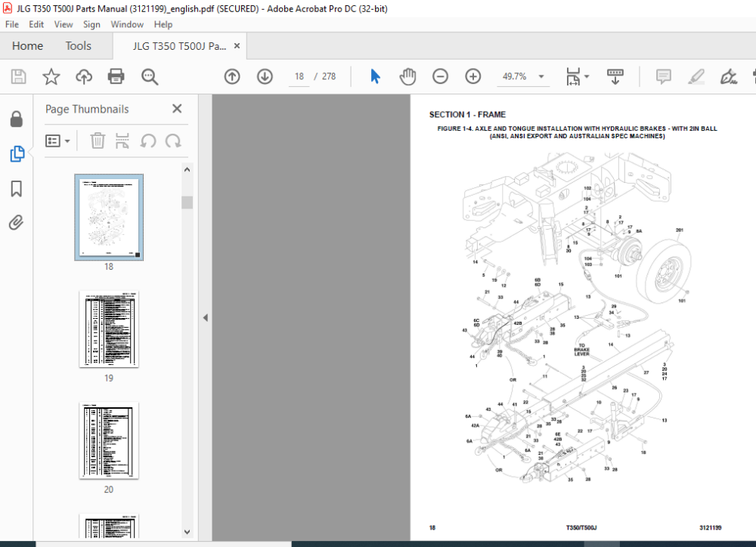Expand fit page options dropdown arrow
Screen dimensions: 756x547
point(587,76)
